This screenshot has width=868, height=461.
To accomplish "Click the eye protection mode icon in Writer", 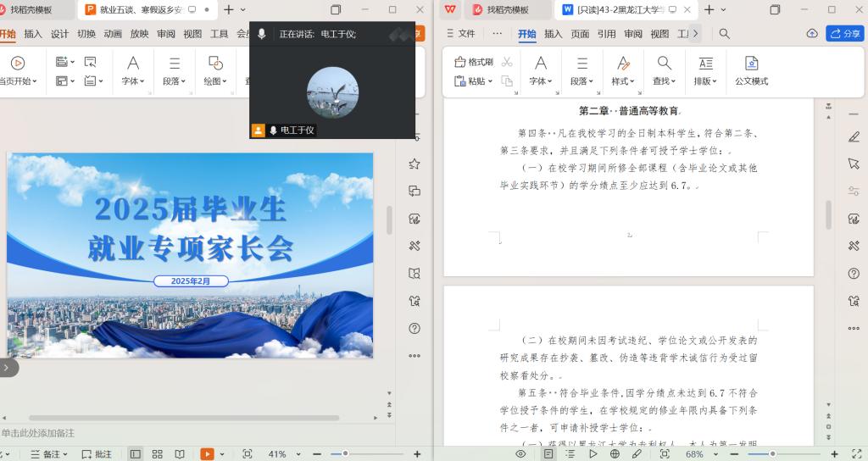I will (x=520, y=454).
